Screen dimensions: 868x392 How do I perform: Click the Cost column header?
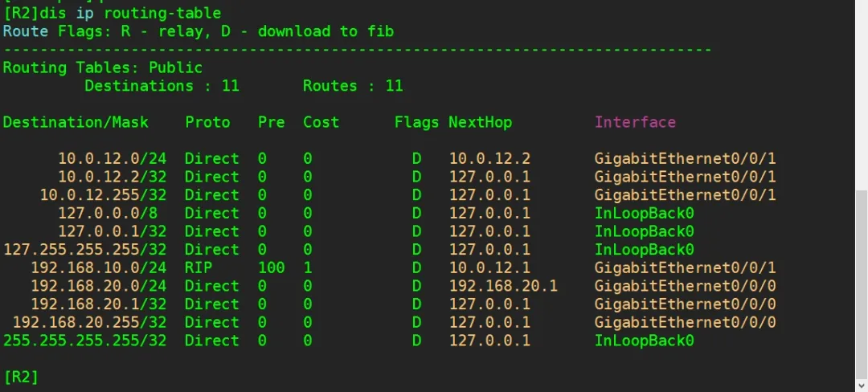pos(321,122)
